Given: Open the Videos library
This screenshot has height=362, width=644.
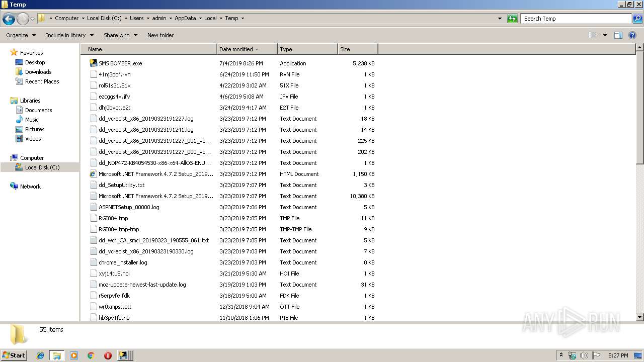Looking at the screenshot, I should click(x=33, y=139).
